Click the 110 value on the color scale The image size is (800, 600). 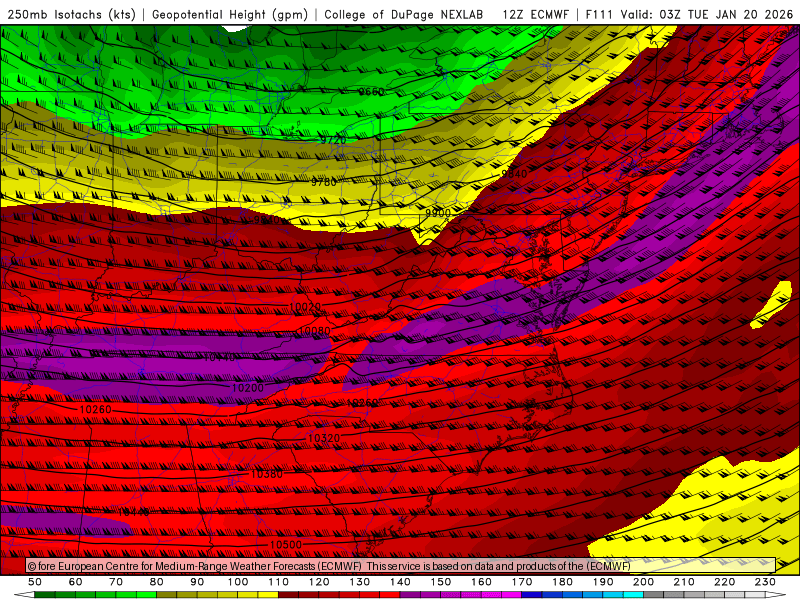pyautogui.click(x=279, y=582)
